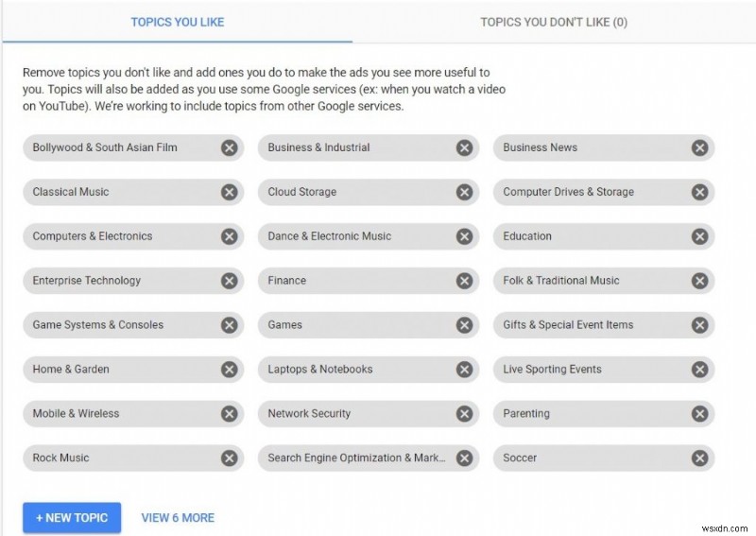
Task: Click the Live Sporting Events chip
Action: click(586, 370)
